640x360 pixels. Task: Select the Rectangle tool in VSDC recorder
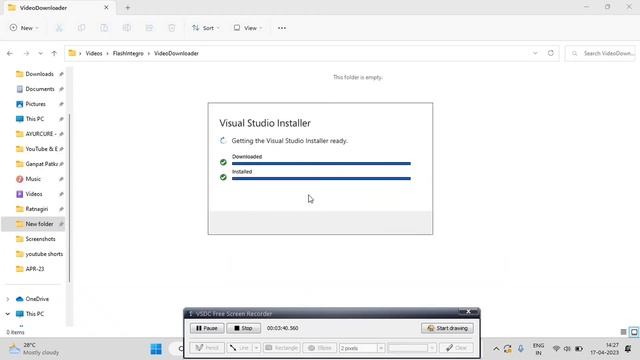(282, 348)
